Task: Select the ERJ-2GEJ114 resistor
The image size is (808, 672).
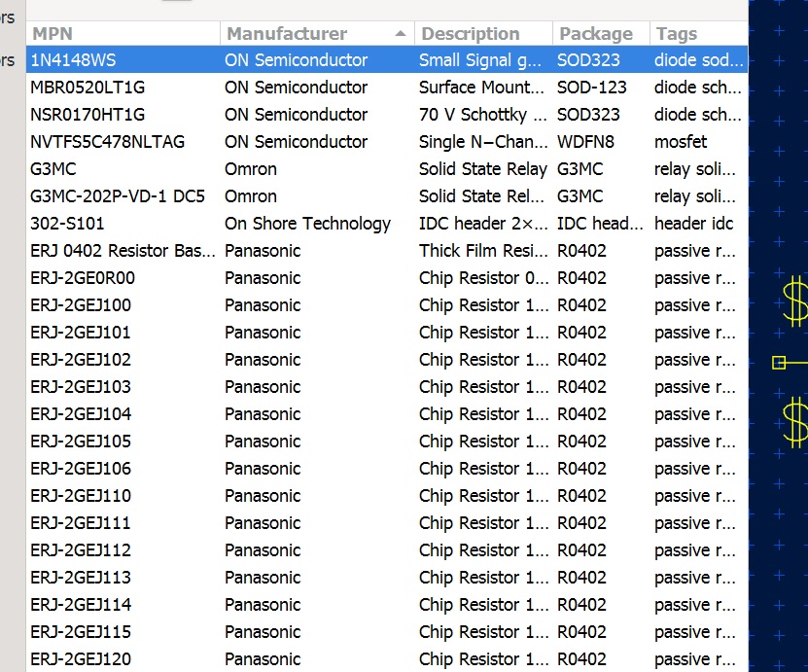Action: (x=387, y=605)
